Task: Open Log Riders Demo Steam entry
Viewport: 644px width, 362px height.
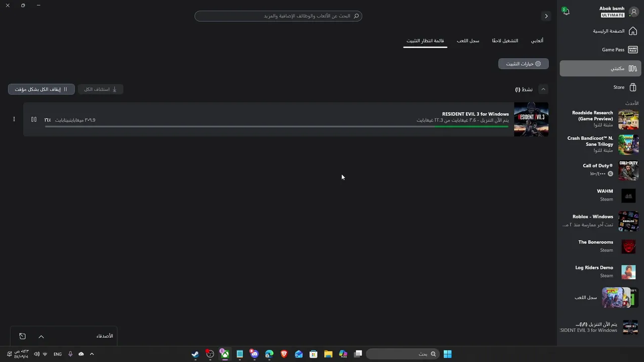Action: [x=600, y=271]
